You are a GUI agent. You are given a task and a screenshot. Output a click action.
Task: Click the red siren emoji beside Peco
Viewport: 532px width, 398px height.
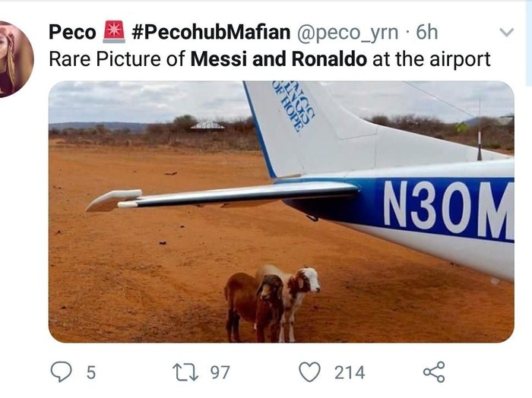(x=114, y=32)
